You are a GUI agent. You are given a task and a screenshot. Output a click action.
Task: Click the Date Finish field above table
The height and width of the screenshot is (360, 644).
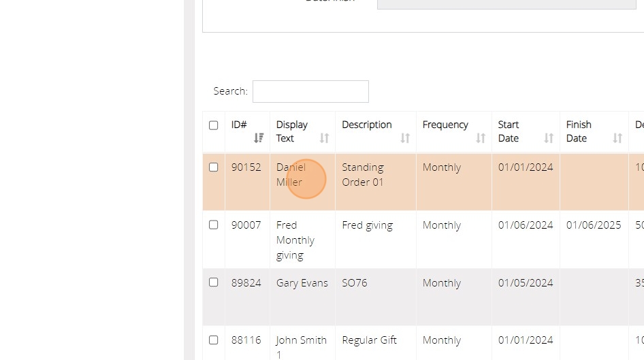[x=497, y=3]
